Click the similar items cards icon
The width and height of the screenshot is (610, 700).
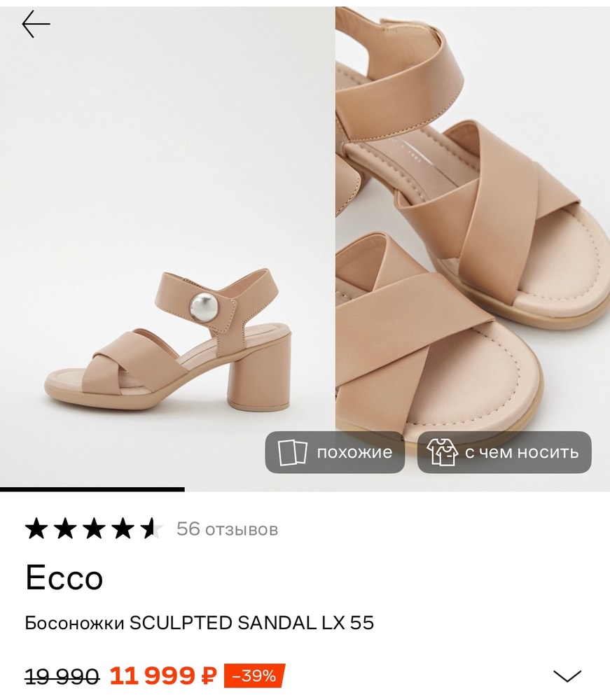292,452
